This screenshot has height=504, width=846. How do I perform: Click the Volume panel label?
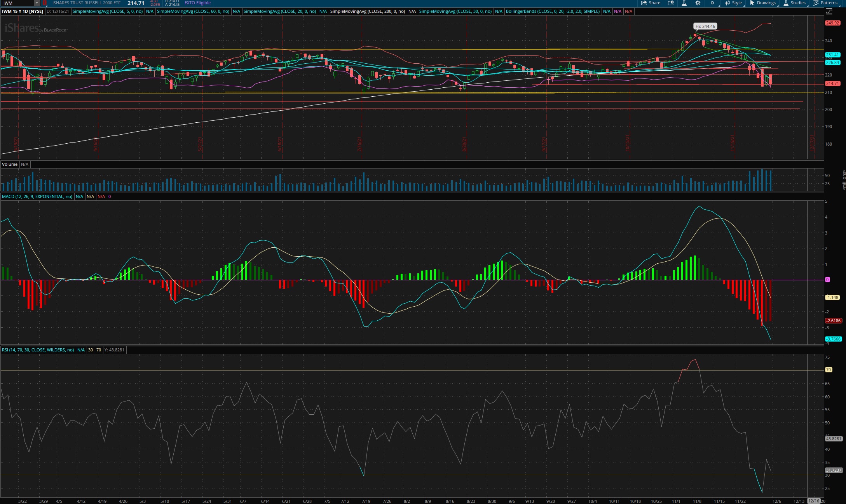click(x=10, y=164)
